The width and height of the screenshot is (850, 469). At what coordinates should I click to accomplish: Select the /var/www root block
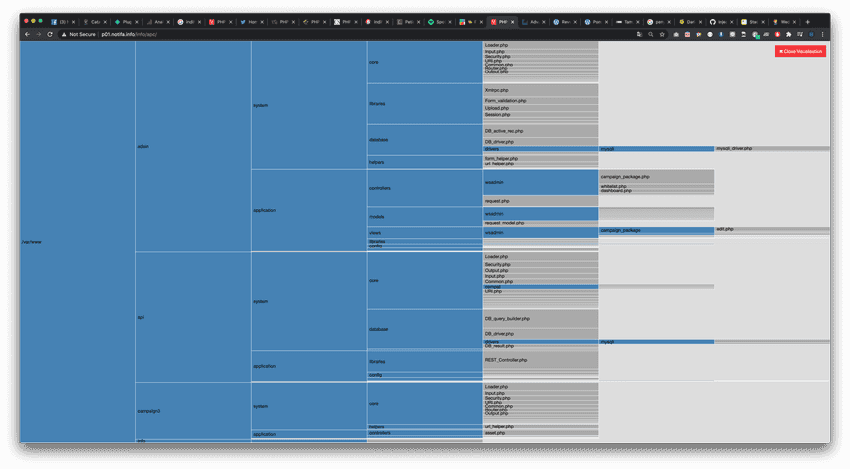point(77,241)
